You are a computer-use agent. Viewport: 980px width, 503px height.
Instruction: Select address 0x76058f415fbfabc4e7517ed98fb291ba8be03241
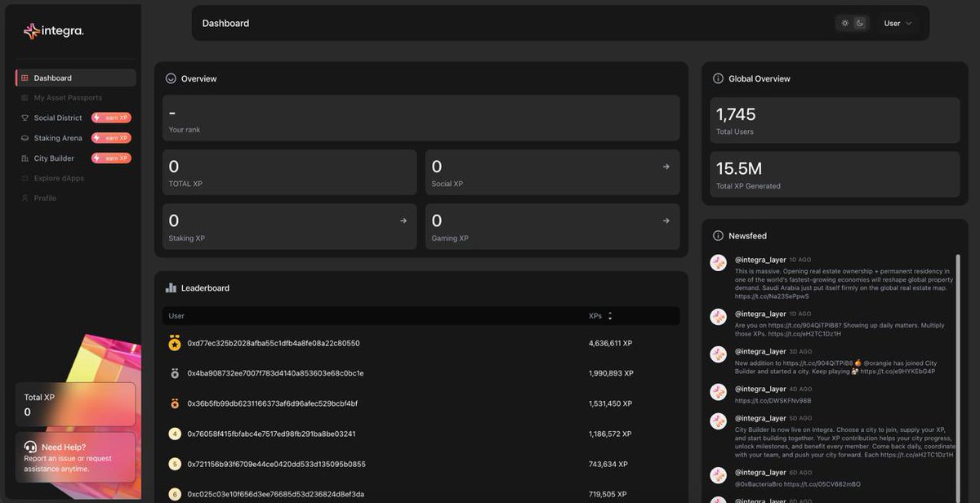(x=271, y=434)
